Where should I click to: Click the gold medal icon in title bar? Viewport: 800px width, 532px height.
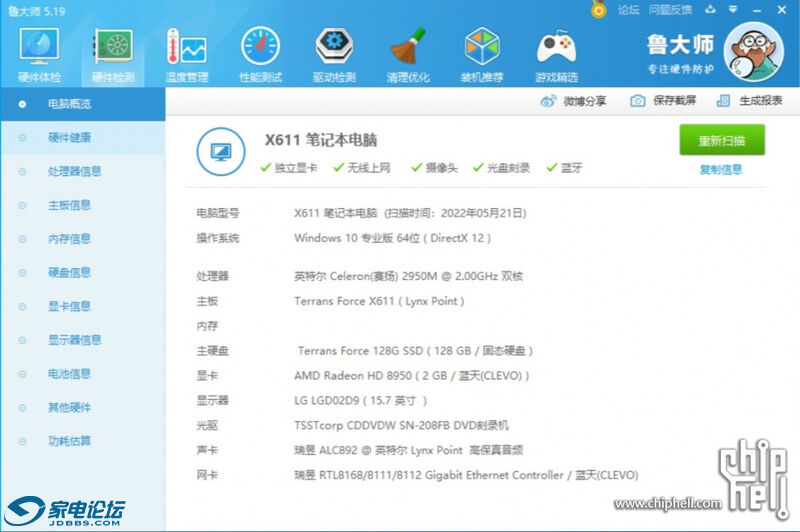598,9
